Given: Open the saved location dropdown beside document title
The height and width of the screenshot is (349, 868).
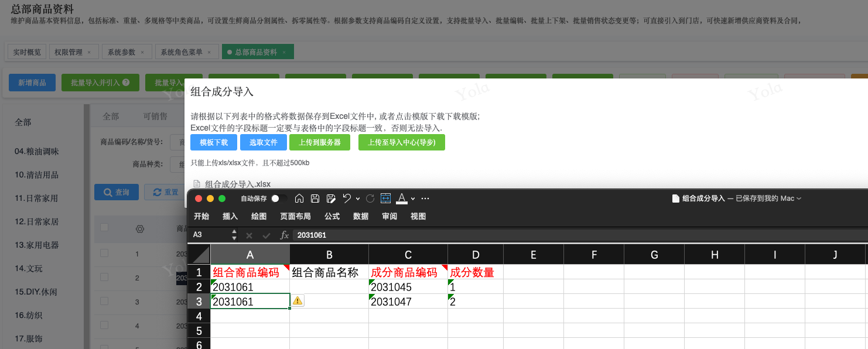Looking at the screenshot, I should [x=798, y=199].
